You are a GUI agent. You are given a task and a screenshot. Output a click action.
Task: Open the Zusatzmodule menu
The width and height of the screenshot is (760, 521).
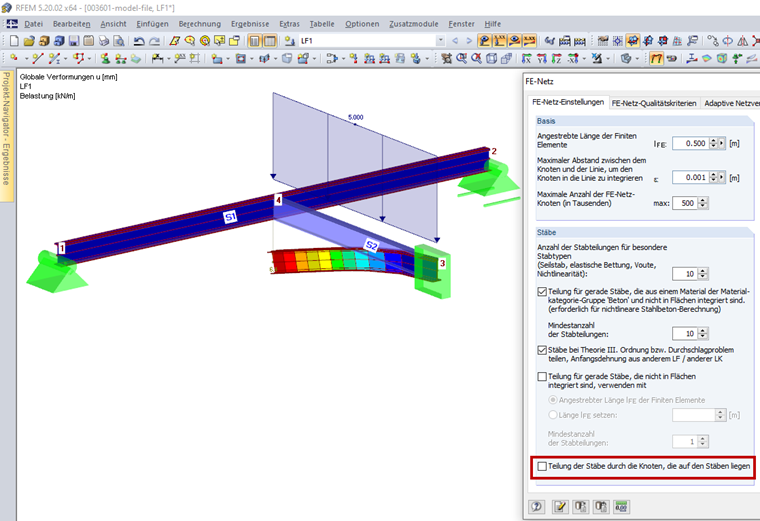click(x=413, y=24)
